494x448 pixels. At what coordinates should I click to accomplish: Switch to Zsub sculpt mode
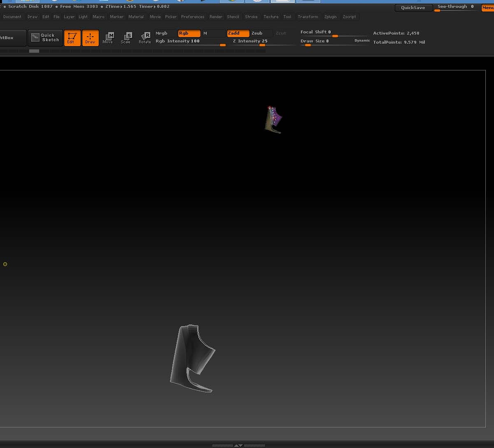click(x=261, y=33)
